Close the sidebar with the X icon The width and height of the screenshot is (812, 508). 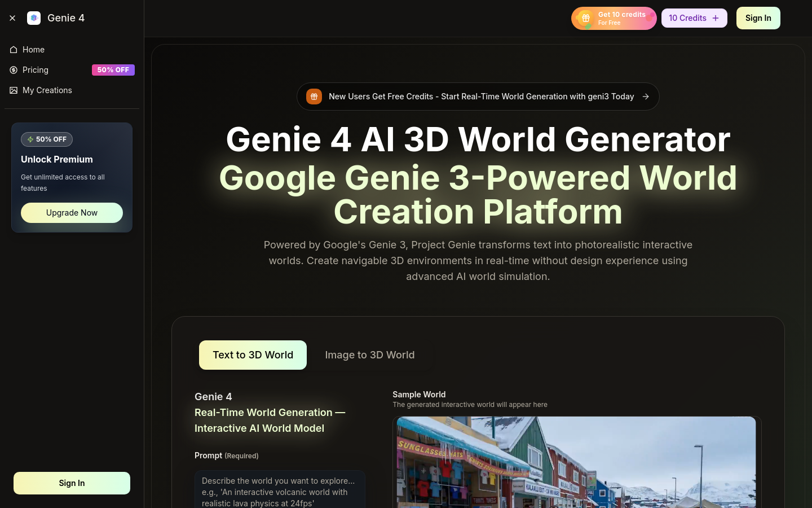tap(12, 18)
